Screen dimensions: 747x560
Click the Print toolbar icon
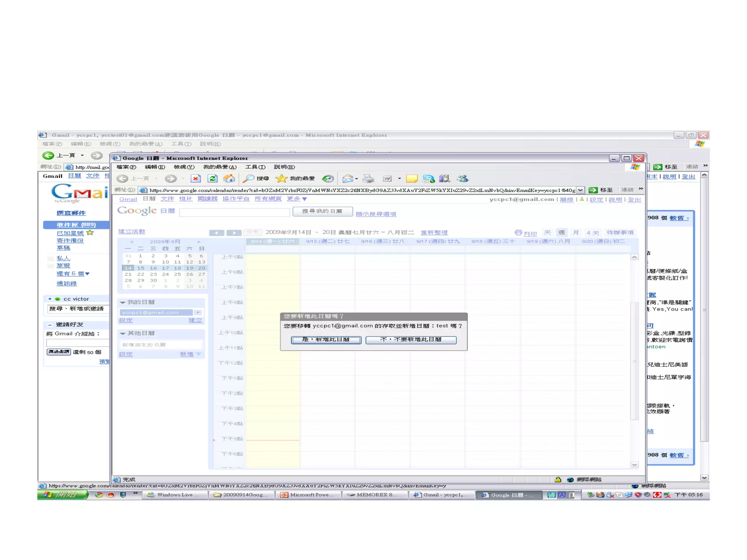[x=368, y=178]
